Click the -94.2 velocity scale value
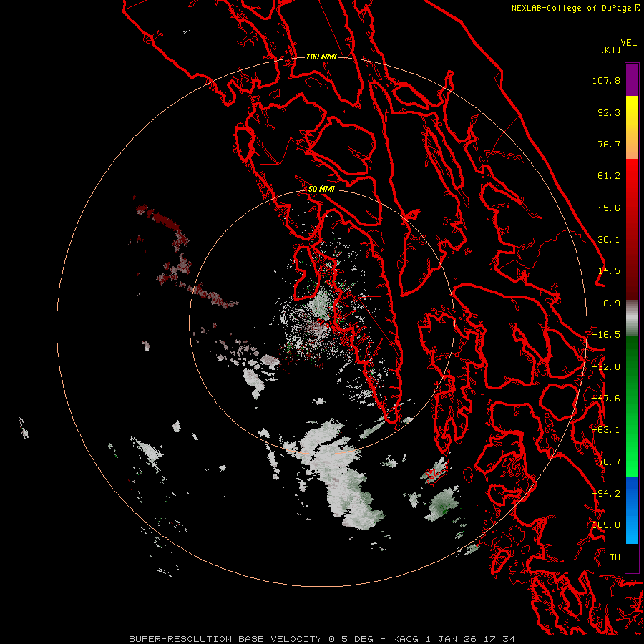The height and width of the screenshot is (644, 644). coord(606,494)
